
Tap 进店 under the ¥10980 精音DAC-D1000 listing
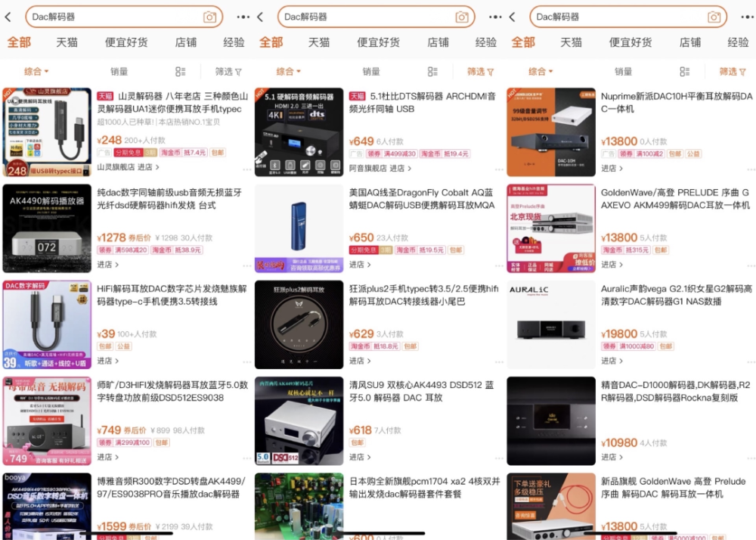(x=612, y=457)
